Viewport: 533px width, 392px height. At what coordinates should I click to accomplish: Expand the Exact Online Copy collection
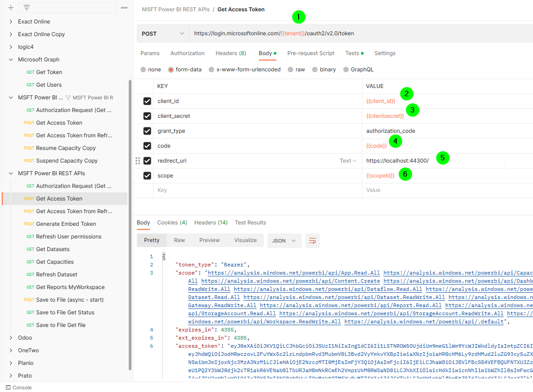(11, 34)
